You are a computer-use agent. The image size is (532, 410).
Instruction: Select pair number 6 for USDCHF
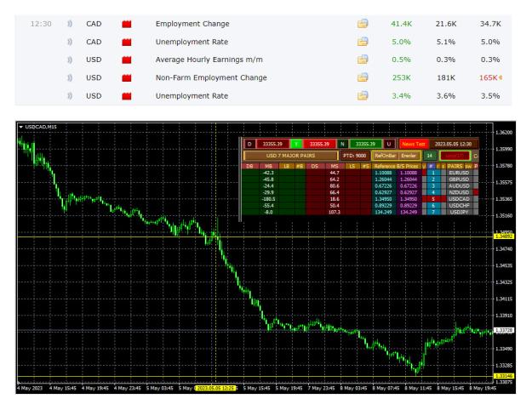433,206
